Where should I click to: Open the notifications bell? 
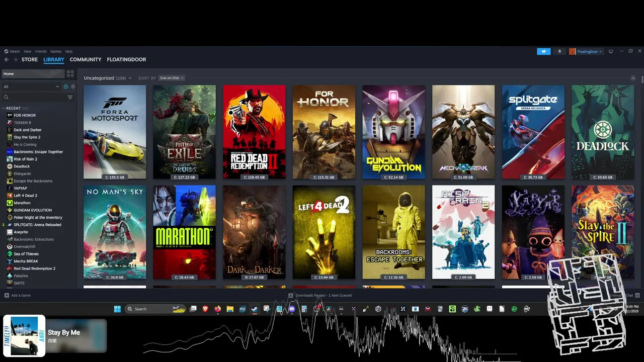coord(559,51)
